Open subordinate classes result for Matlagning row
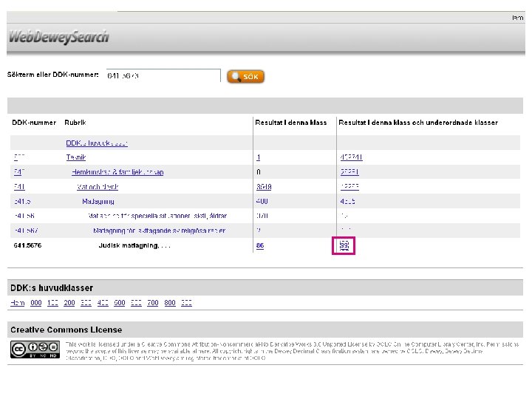The image size is (532, 399). [347, 202]
